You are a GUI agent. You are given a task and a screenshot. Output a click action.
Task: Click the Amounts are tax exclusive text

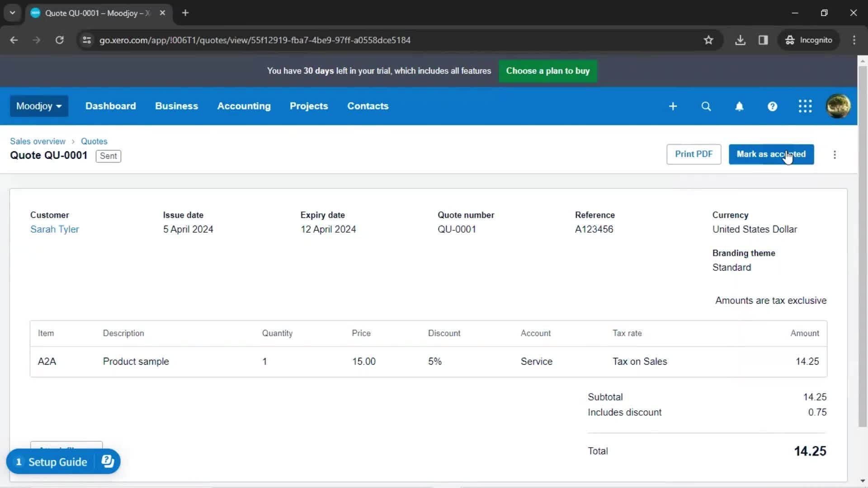771,300
